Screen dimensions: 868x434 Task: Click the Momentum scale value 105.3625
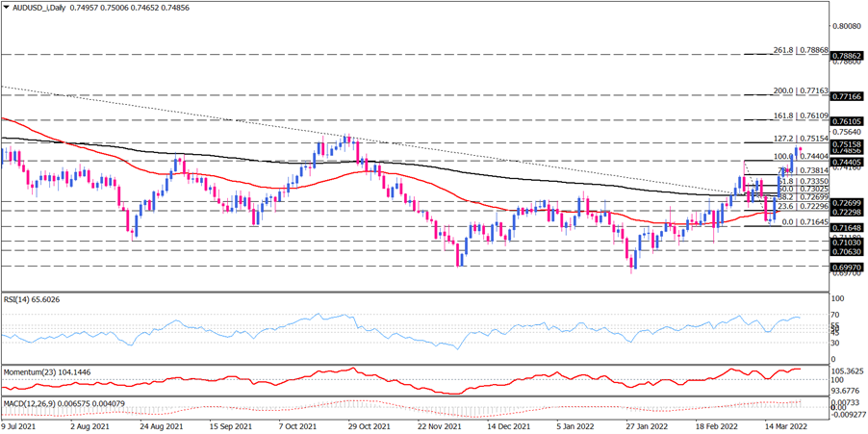tap(847, 371)
